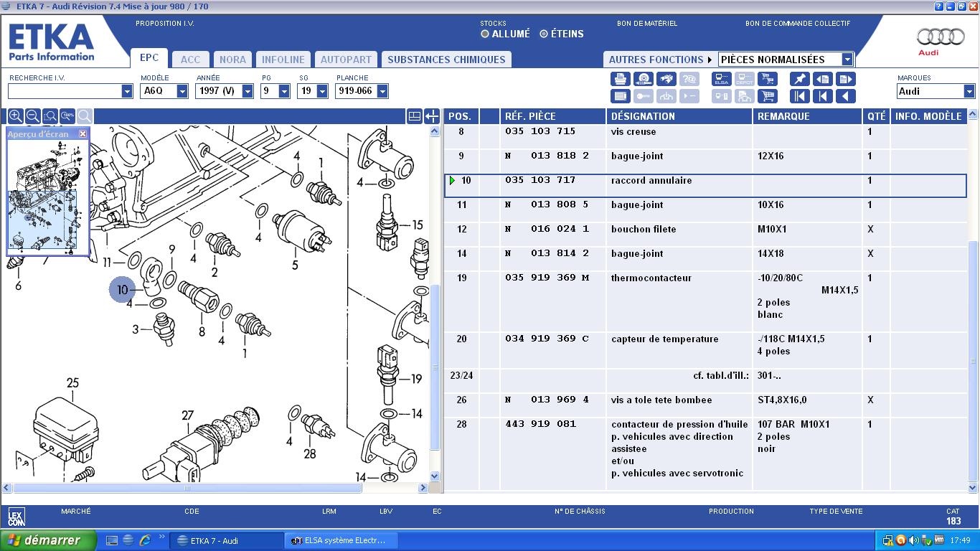980x551 pixels.
Task: Open the SUBSTANCES CHIMIQUES tab
Action: [x=446, y=60]
